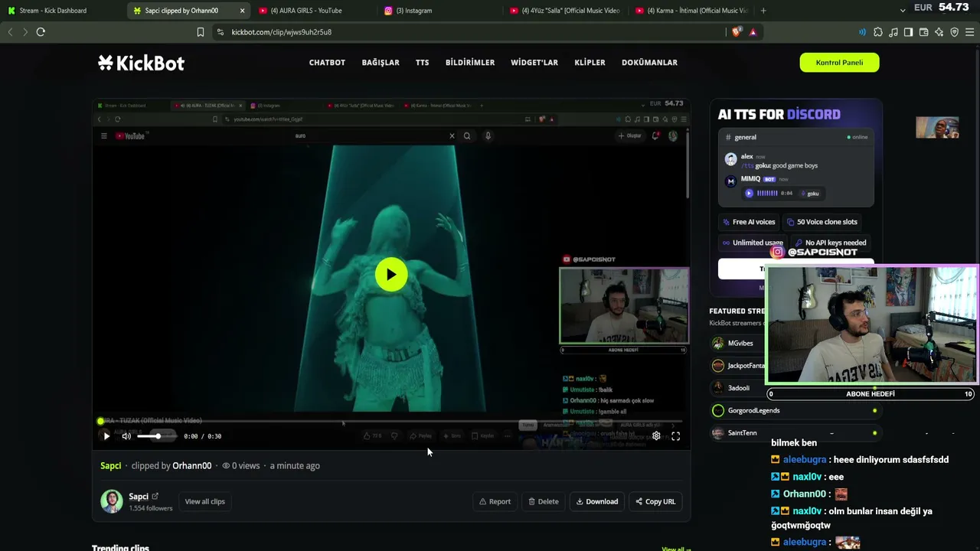The height and width of the screenshot is (551, 980).
Task: Click the #general Discord channel header
Action: [740, 138]
